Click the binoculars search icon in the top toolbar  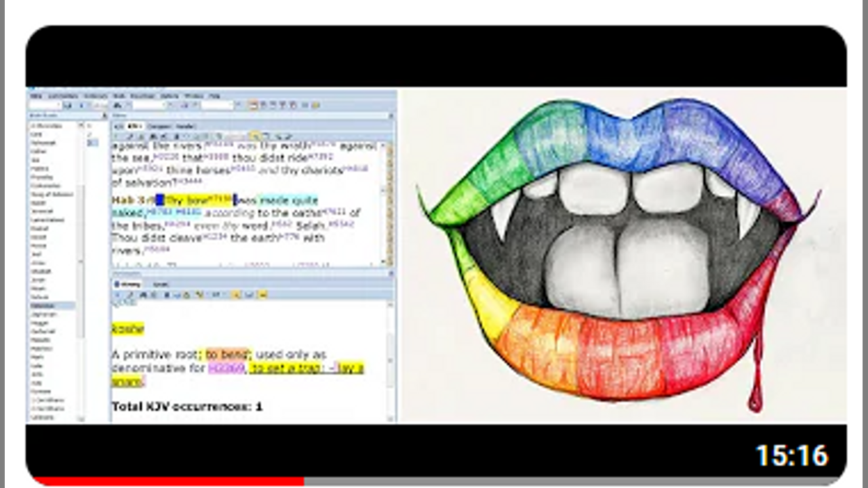[x=118, y=106]
